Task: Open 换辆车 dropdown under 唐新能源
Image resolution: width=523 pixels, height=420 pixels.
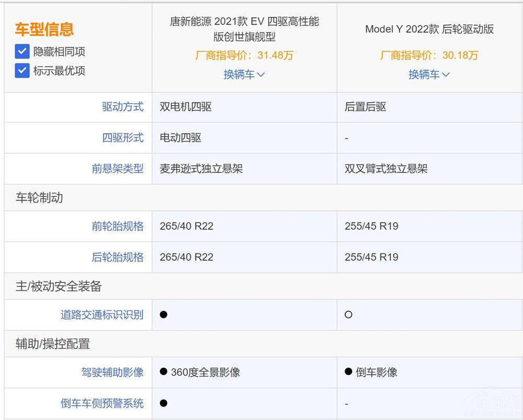Action: click(x=244, y=75)
